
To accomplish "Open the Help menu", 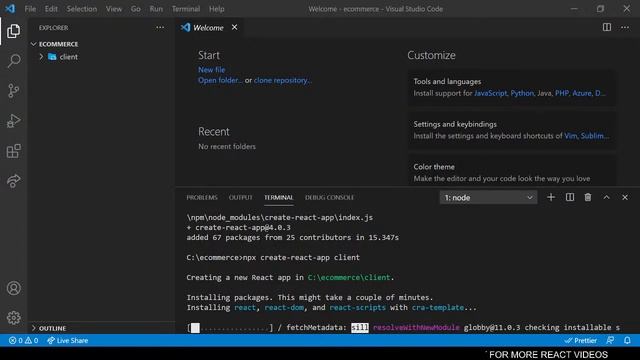I will 216,9.
